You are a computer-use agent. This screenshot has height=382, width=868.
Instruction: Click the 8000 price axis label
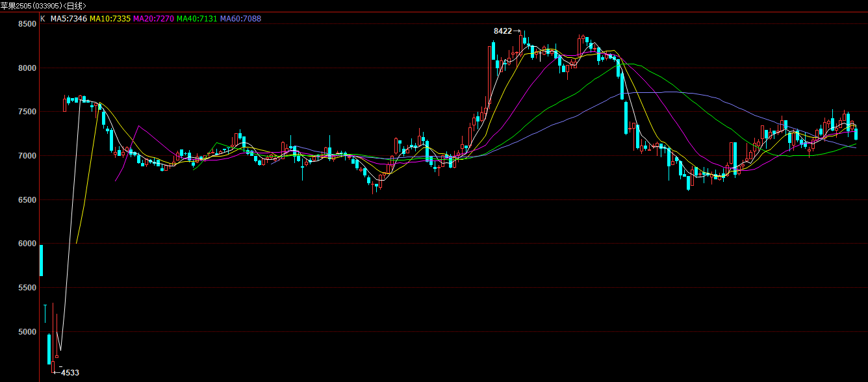click(27, 68)
